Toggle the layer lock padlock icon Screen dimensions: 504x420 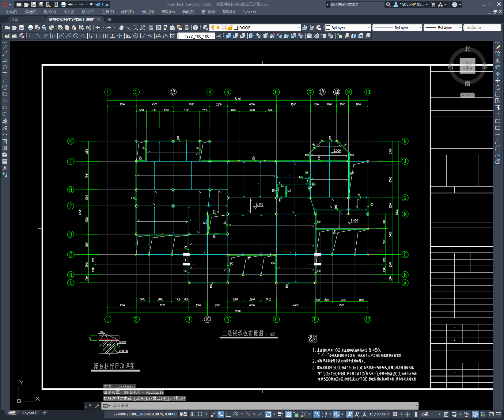point(230,28)
